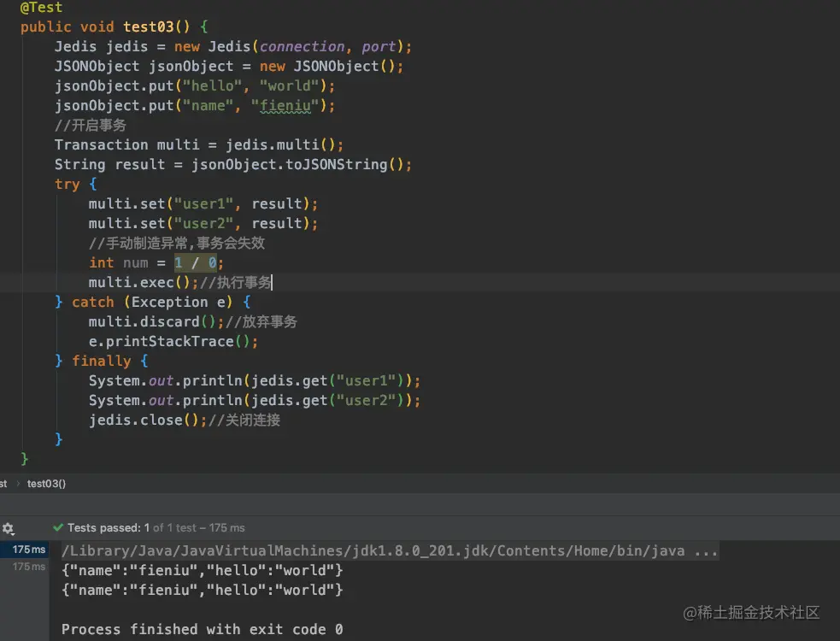This screenshot has width=840, height=641.
Task: Place cursor on multi.exec() line
Action: pos(180,282)
